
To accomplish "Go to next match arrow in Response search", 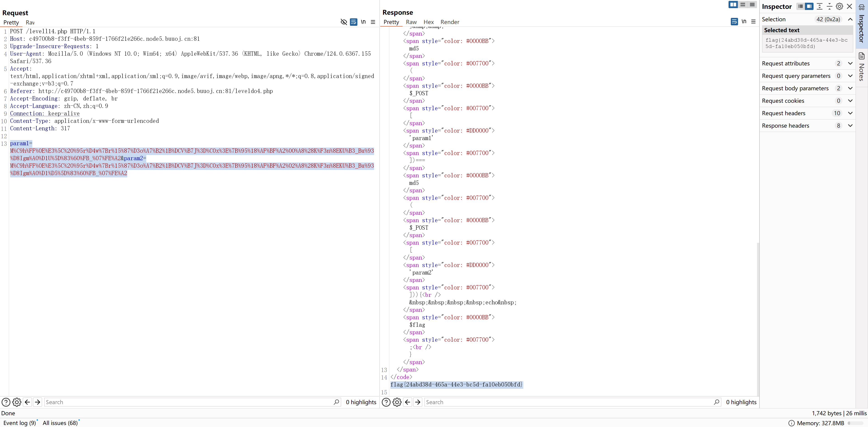I will pyautogui.click(x=418, y=402).
